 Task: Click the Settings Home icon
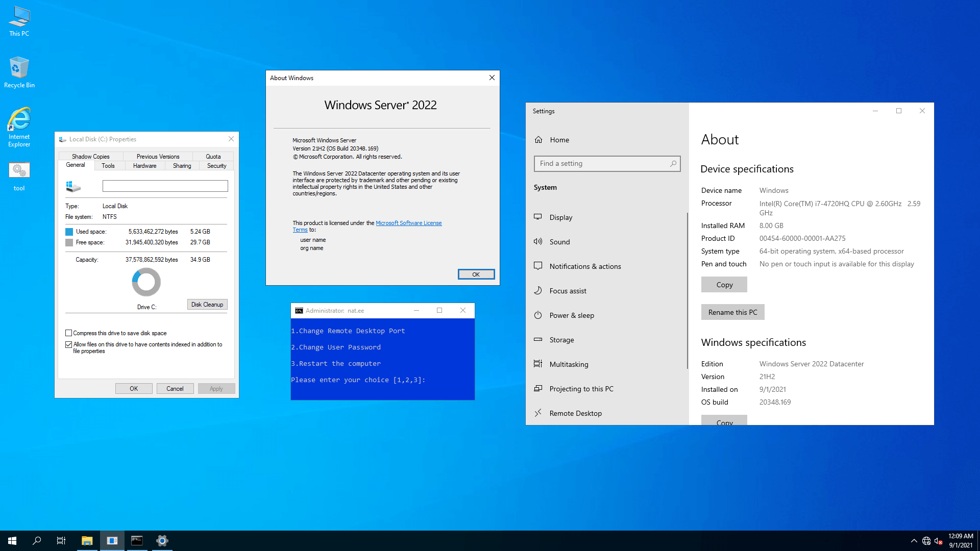click(538, 139)
